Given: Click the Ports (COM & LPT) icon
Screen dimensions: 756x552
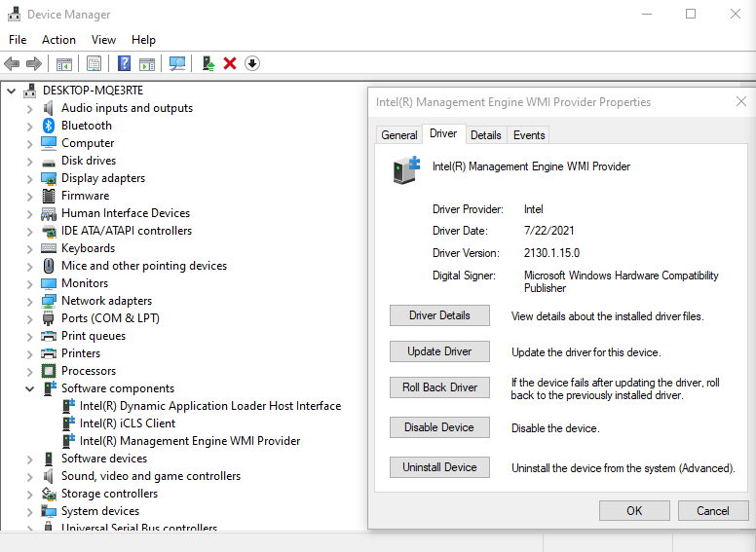Looking at the screenshot, I should pyautogui.click(x=48, y=318).
